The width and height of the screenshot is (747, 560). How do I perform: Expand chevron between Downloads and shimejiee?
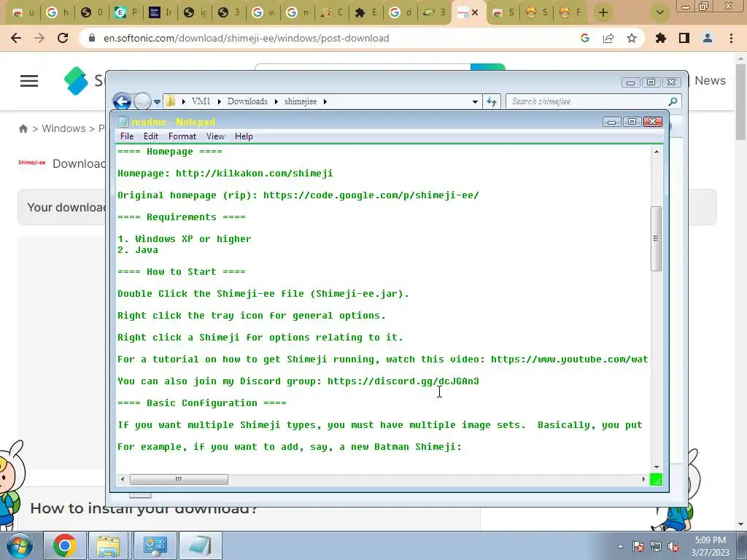point(276,101)
